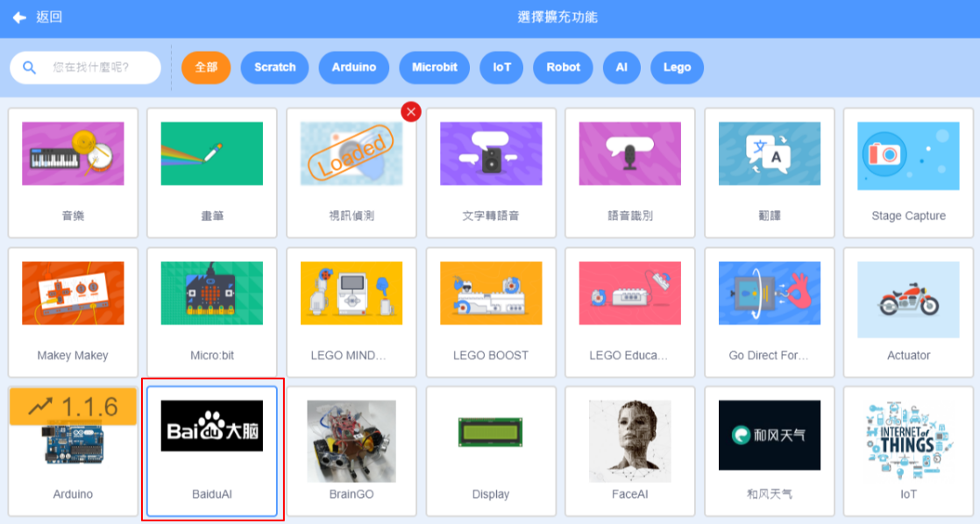Choose the Micro:bit extension

212,312
